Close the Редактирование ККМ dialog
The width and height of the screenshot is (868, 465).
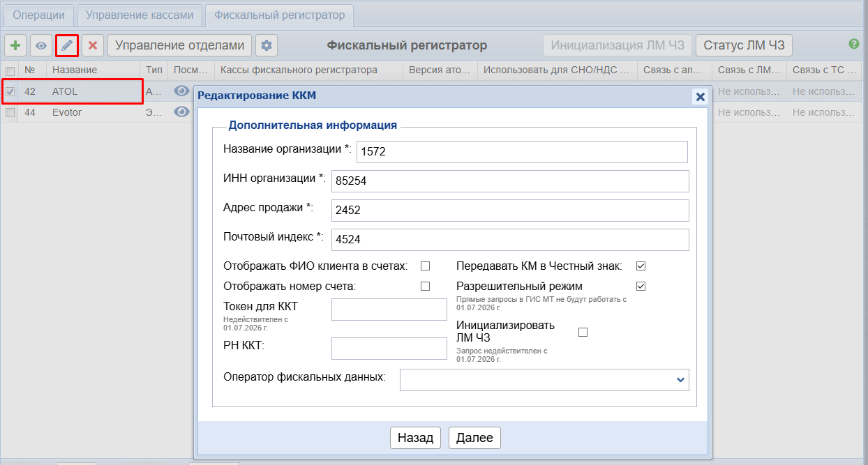pos(700,97)
